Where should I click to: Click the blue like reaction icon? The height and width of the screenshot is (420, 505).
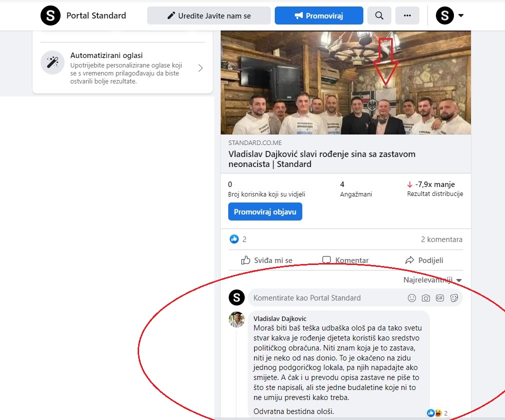234,239
